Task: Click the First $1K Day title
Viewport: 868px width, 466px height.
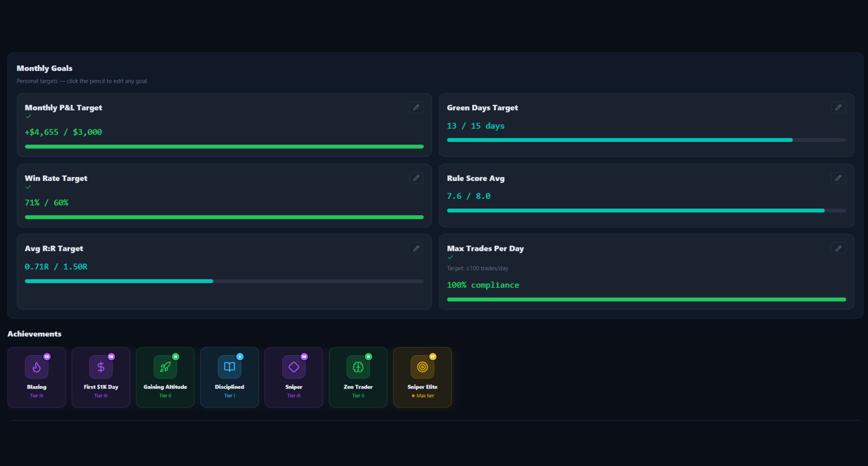Action: click(x=101, y=387)
